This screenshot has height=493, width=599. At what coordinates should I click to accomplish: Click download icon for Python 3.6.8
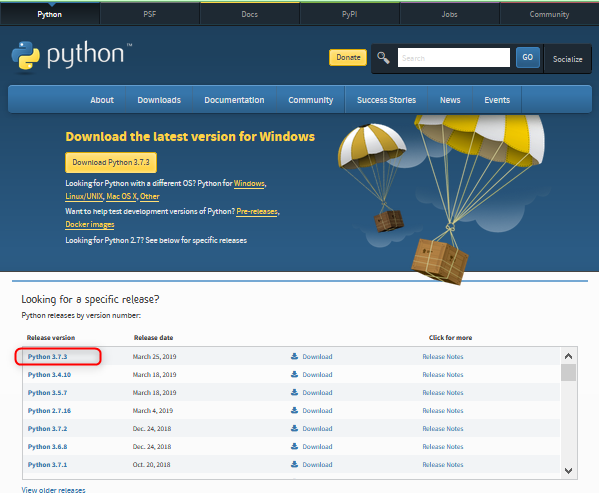coord(294,446)
